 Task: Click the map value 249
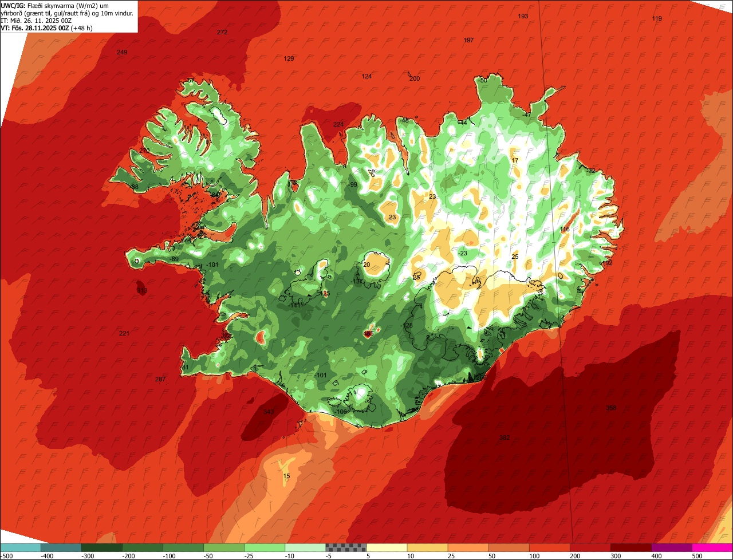tap(122, 52)
